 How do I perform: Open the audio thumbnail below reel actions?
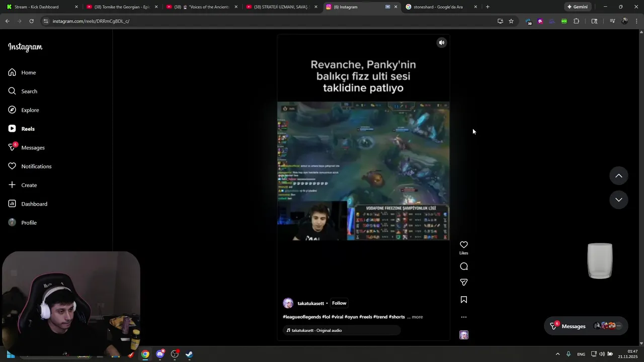tap(464, 335)
